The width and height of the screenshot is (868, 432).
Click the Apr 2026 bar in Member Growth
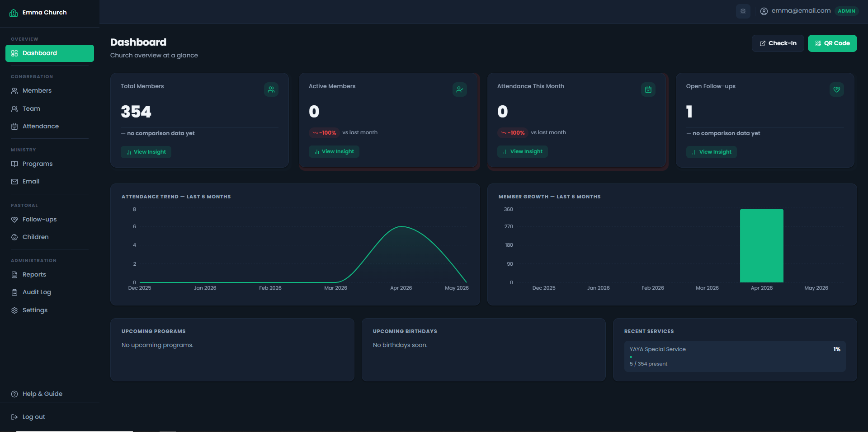[762, 246]
